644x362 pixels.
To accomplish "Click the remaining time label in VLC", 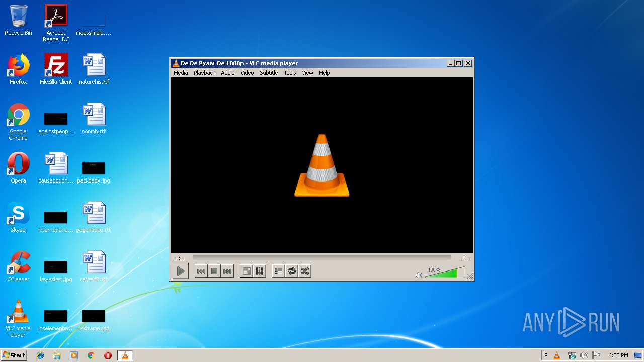I will pos(464,258).
